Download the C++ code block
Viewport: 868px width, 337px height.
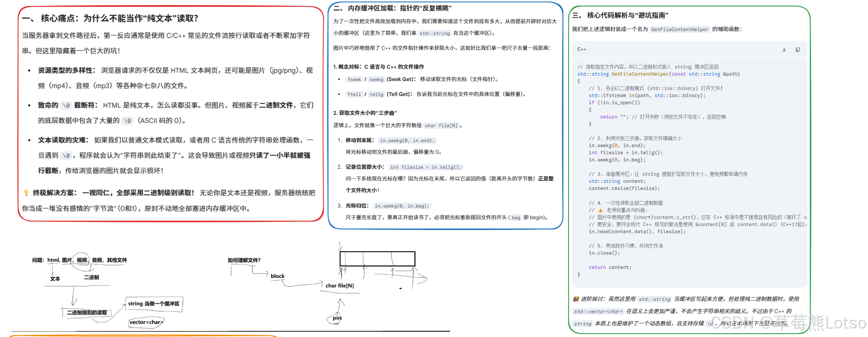pyautogui.click(x=784, y=50)
